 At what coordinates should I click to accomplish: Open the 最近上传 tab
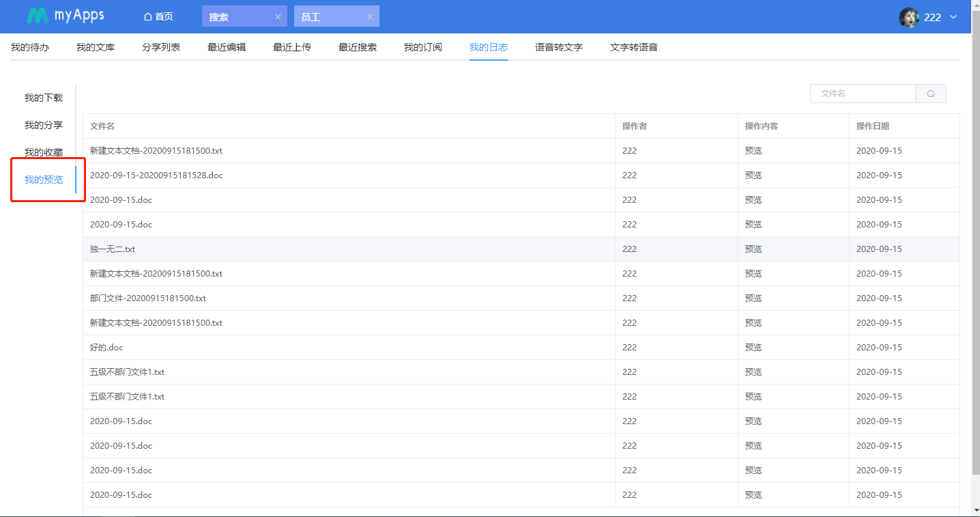pos(292,47)
